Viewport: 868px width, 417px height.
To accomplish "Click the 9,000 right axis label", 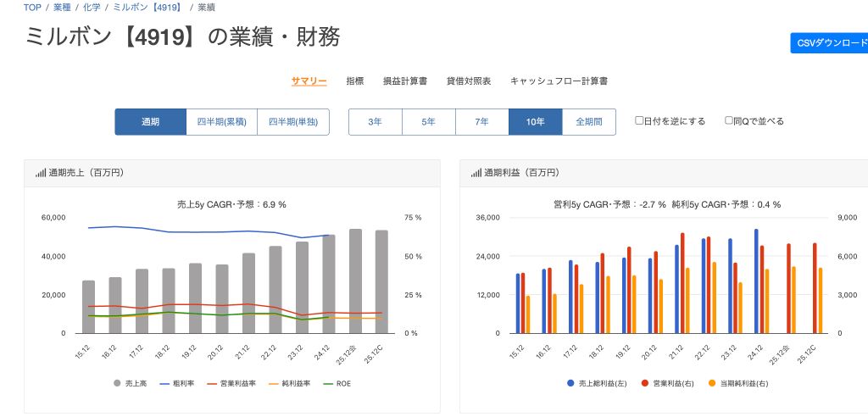I will coord(848,218).
